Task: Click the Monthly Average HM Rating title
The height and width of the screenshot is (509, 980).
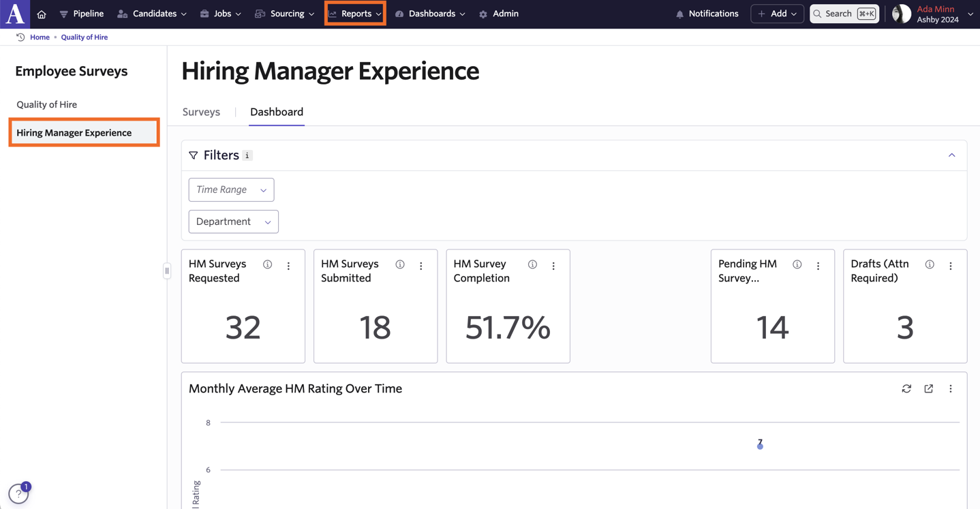Action: click(295, 388)
